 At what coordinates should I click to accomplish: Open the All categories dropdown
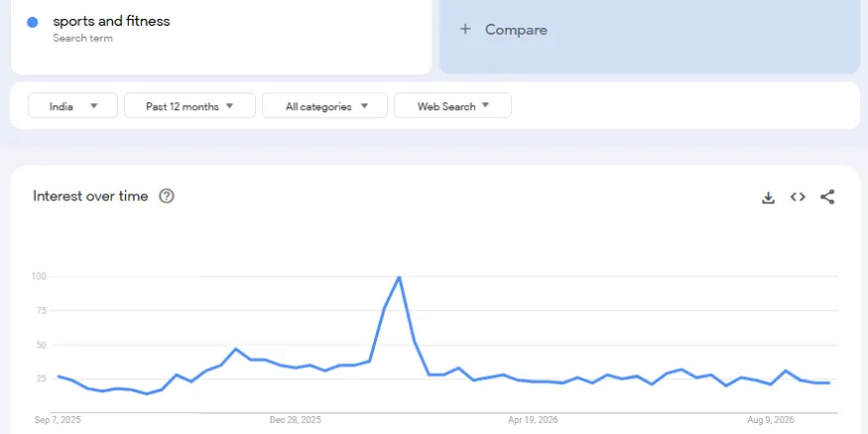325,106
